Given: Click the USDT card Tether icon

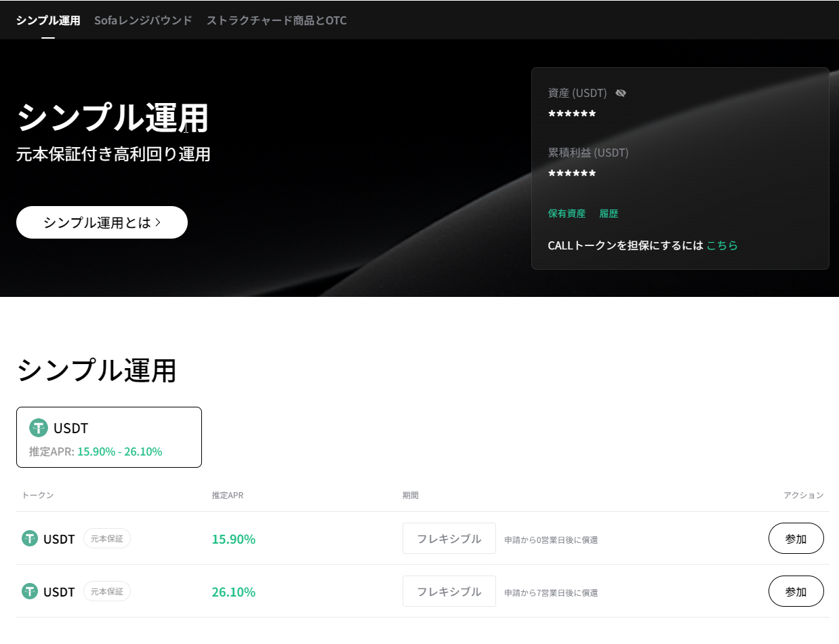Looking at the screenshot, I should (39, 428).
